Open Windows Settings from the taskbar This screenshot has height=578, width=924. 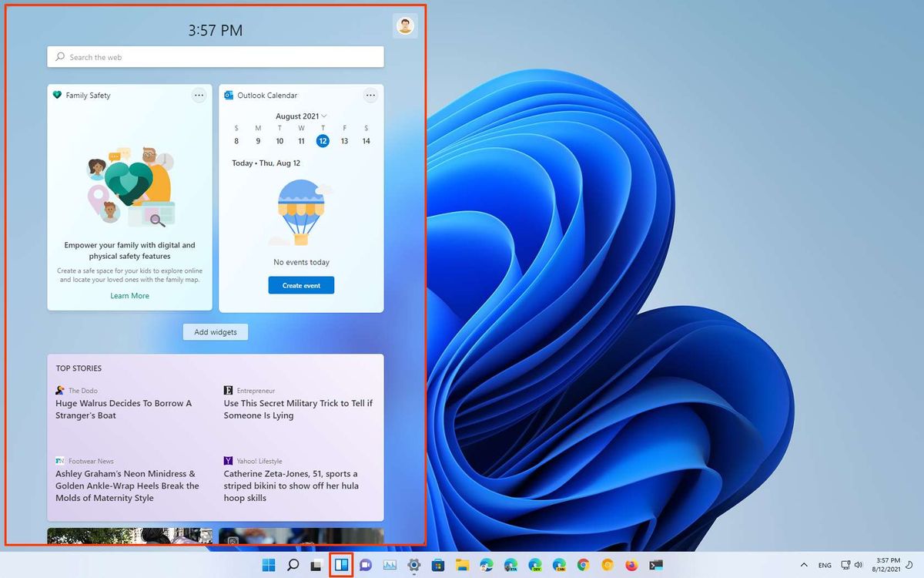[412, 563]
